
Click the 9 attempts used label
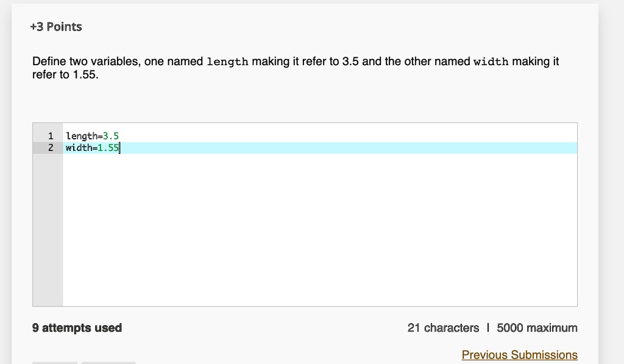tap(77, 327)
